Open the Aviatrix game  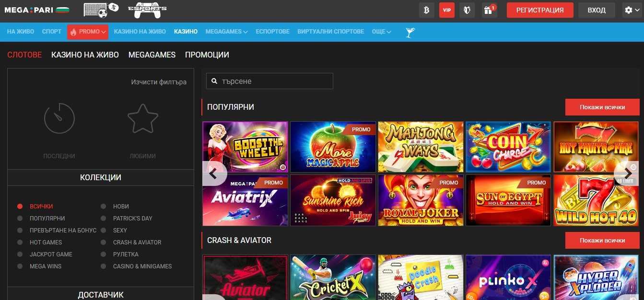pos(245,200)
